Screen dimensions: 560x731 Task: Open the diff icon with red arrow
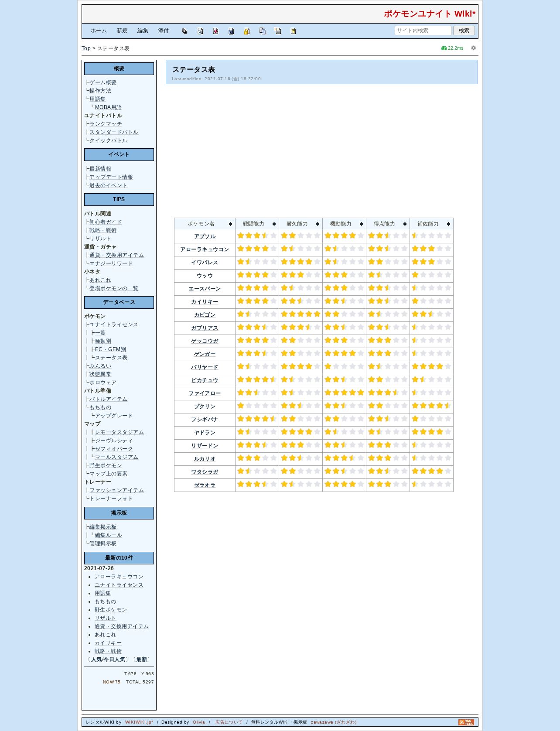click(x=215, y=31)
